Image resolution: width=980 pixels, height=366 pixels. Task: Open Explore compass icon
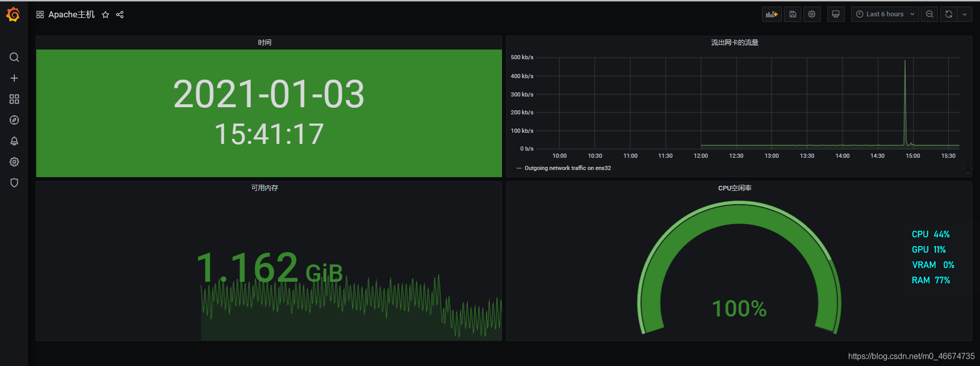[x=14, y=120]
